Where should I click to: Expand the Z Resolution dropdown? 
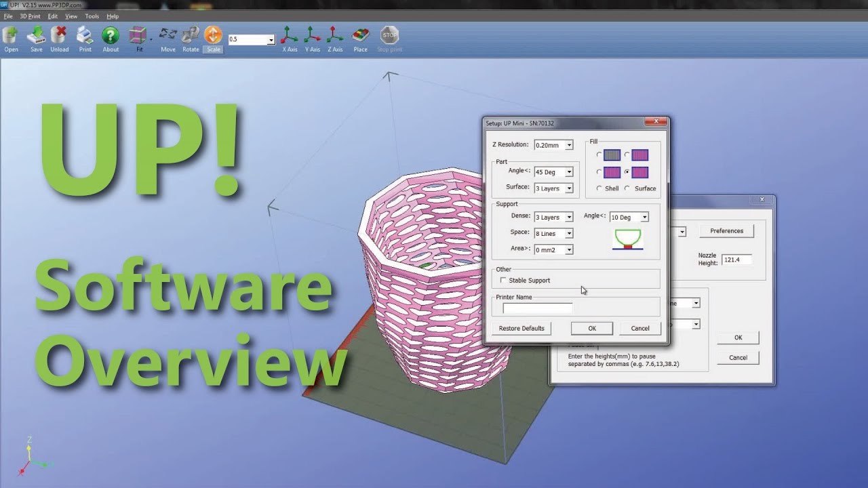point(569,145)
